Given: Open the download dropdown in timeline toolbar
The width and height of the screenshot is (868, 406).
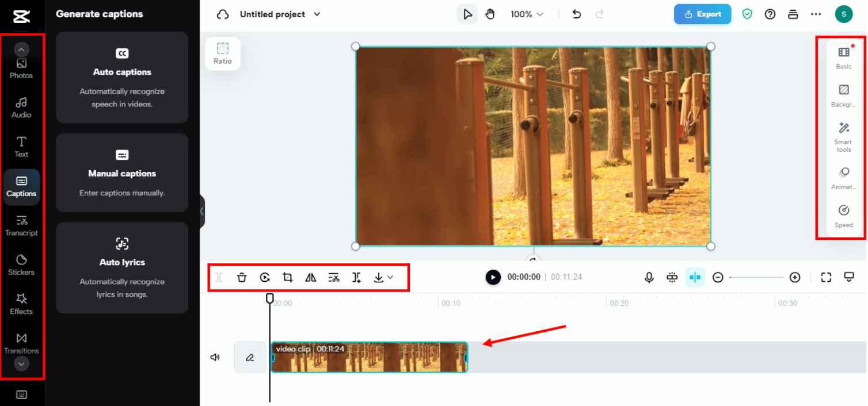Looking at the screenshot, I should point(383,278).
